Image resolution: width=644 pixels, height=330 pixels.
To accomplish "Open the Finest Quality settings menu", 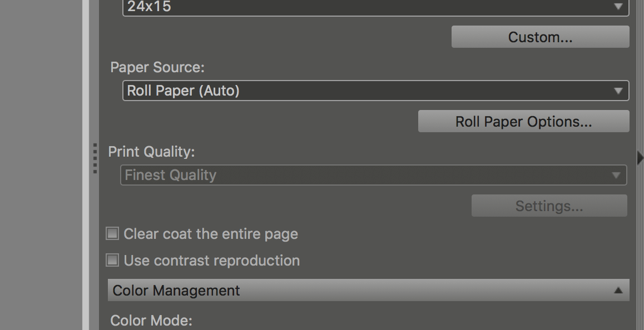I will (x=548, y=206).
